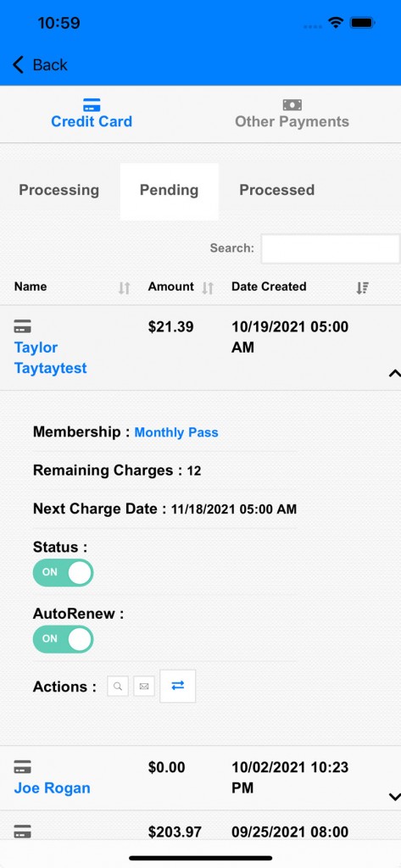Viewport: 401px width, 868px height.
Task: Sort by Amount column arrows
Action: coord(208,288)
